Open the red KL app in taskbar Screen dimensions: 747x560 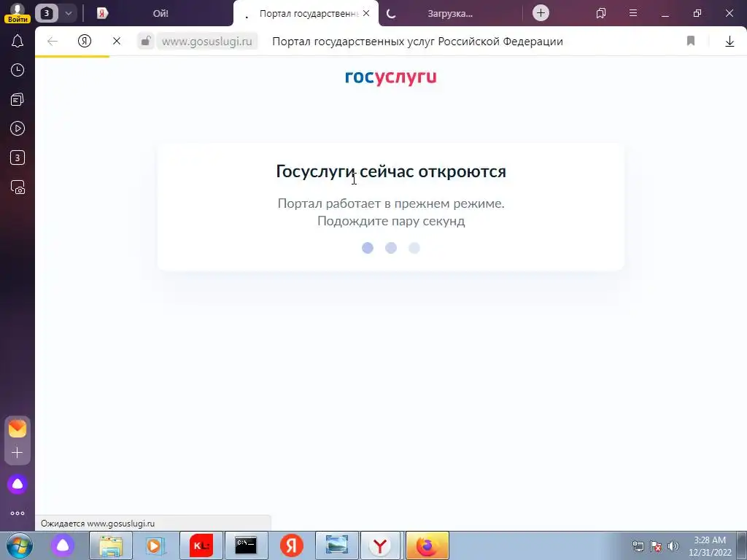201,545
